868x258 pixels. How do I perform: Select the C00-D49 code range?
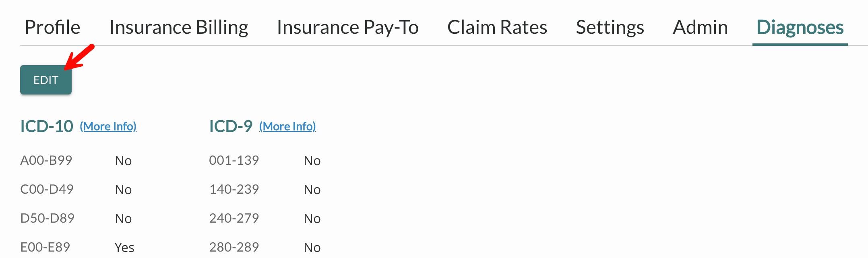tap(47, 189)
